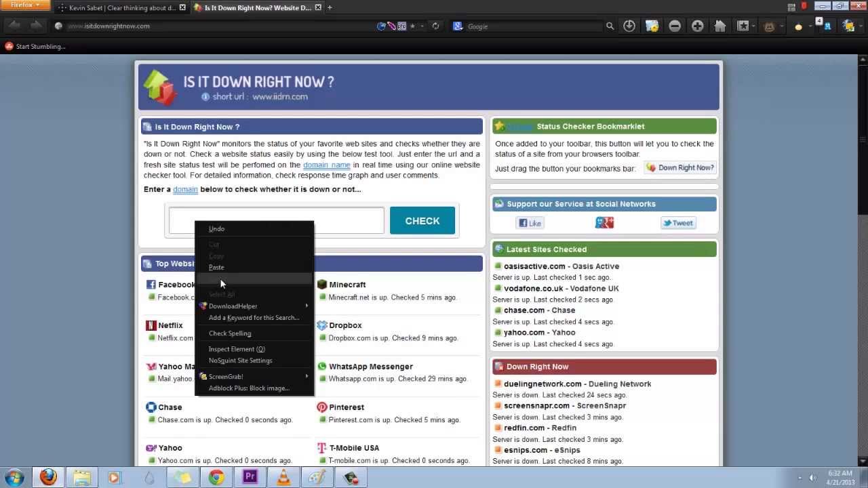Image resolution: width=868 pixels, height=488 pixels.
Task: Click the blue CHECK button
Action: coord(422,221)
